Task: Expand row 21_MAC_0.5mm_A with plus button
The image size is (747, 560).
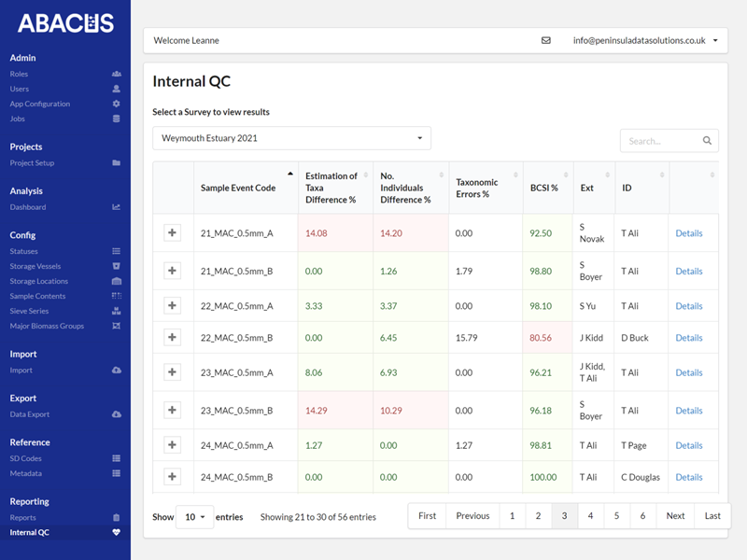Action: tap(172, 233)
